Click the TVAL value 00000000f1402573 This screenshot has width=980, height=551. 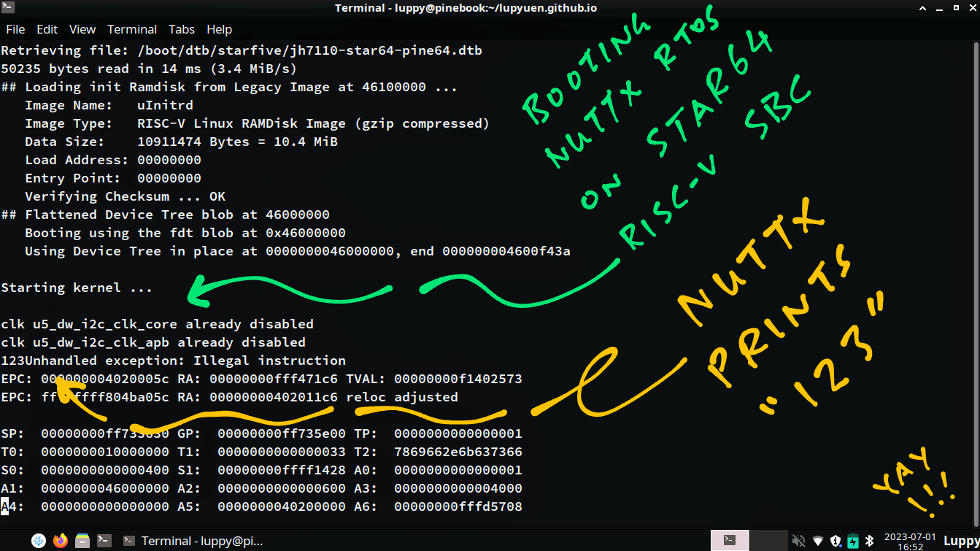tap(458, 379)
